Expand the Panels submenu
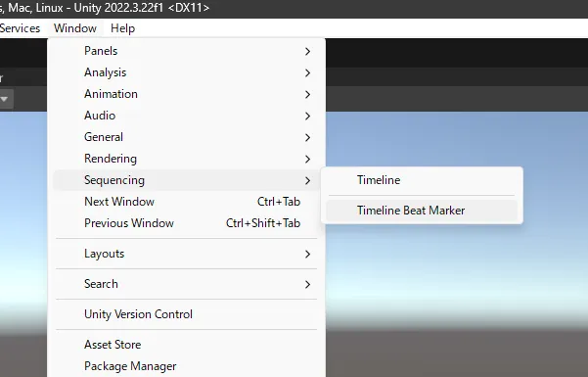Screen dimensions: 588x377 pyautogui.click(x=186, y=51)
